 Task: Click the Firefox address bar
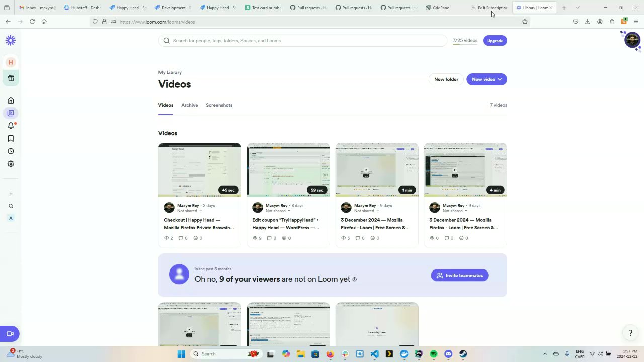(309, 22)
